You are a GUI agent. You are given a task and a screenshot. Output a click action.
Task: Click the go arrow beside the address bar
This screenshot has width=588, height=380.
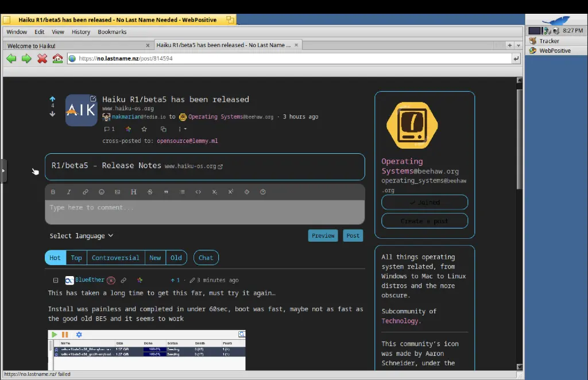[x=516, y=59]
